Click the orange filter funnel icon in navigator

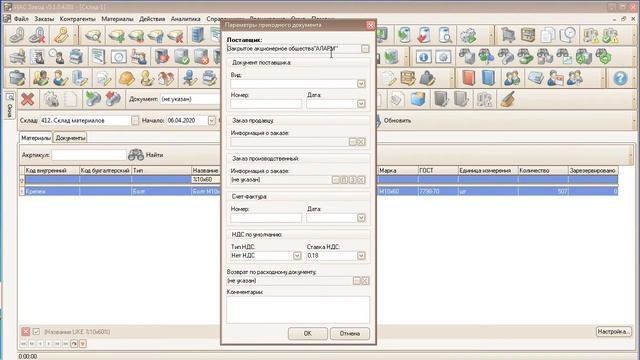[83, 344]
